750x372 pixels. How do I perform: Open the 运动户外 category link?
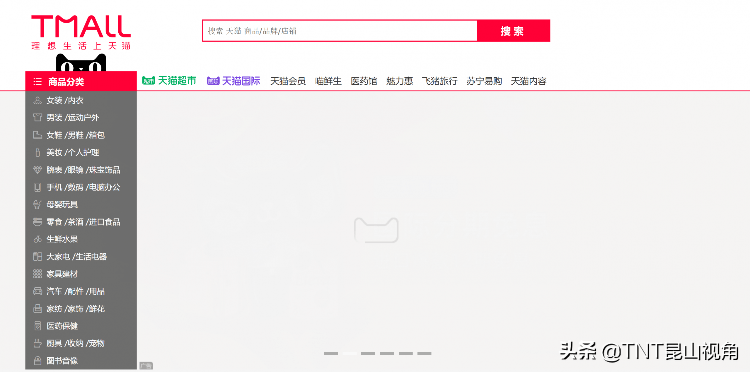click(83, 118)
